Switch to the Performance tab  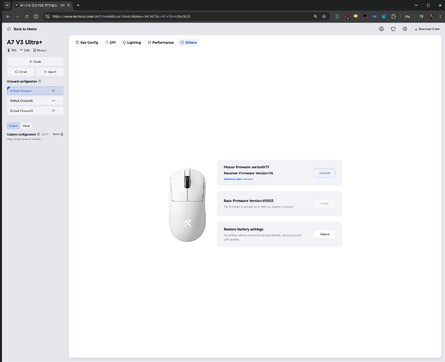tap(161, 43)
